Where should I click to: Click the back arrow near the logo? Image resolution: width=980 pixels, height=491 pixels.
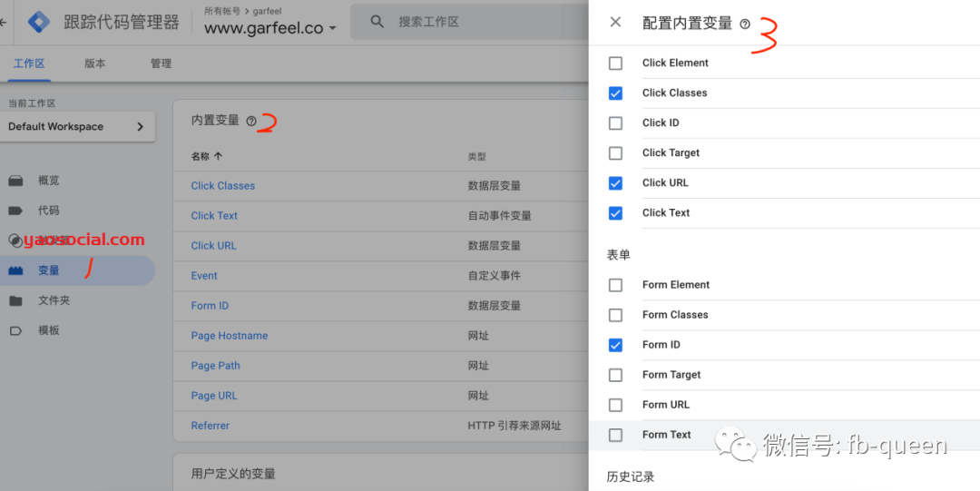(3, 23)
